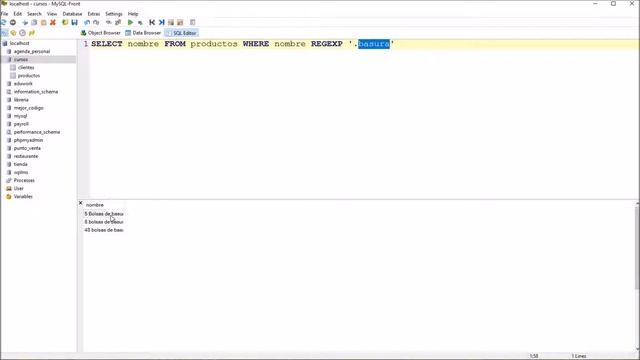Click the black K-shaped jump-to-first icon

point(152,22)
